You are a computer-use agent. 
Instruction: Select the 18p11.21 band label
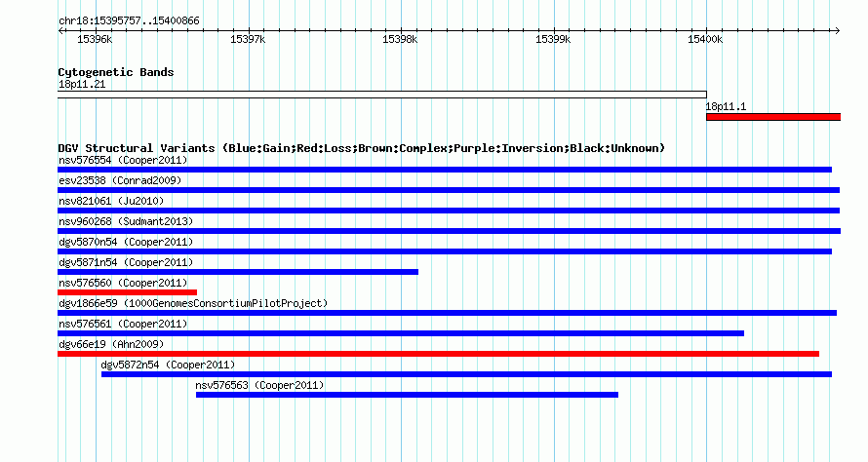[82, 85]
